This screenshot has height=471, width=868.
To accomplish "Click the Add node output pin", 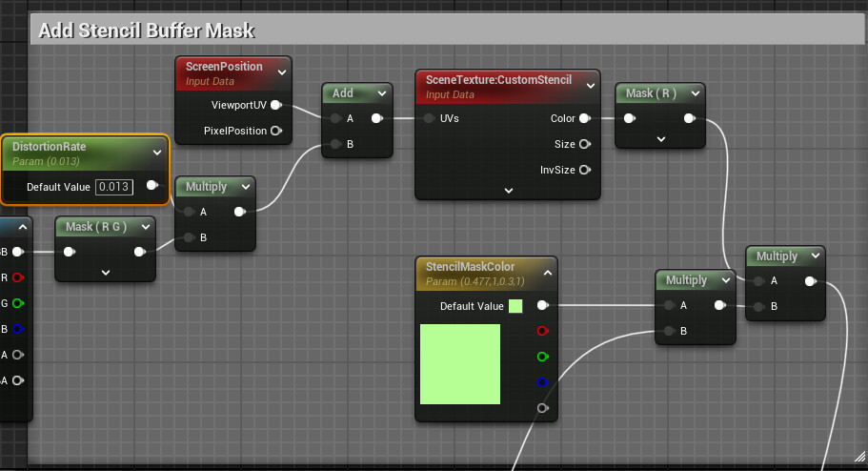I will pyautogui.click(x=377, y=118).
